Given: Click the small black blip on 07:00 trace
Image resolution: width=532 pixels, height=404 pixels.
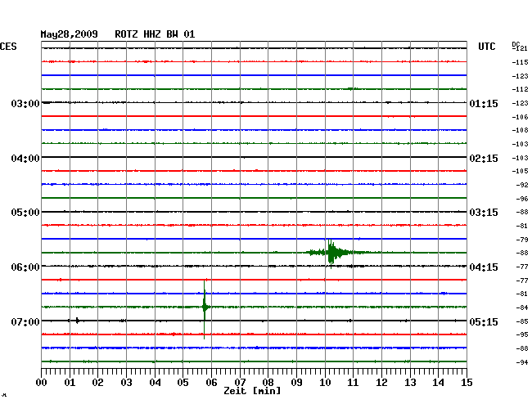Looking at the screenshot, I should pos(78,321).
